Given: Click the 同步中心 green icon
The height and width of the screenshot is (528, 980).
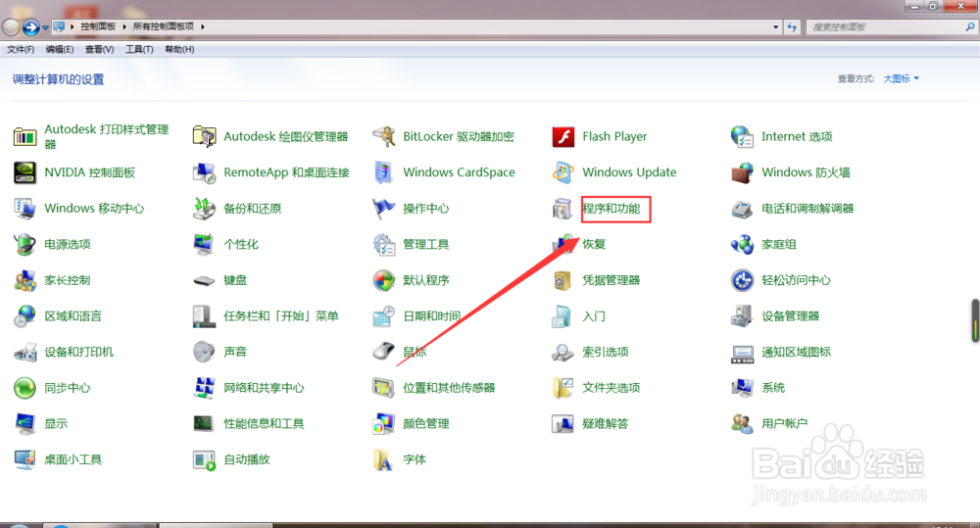Looking at the screenshot, I should pyautogui.click(x=25, y=388).
